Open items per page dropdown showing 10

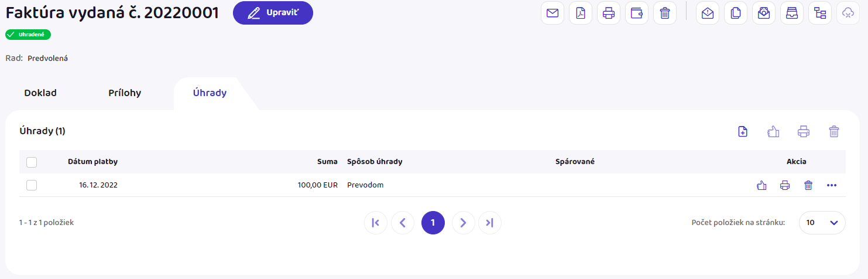coord(822,223)
